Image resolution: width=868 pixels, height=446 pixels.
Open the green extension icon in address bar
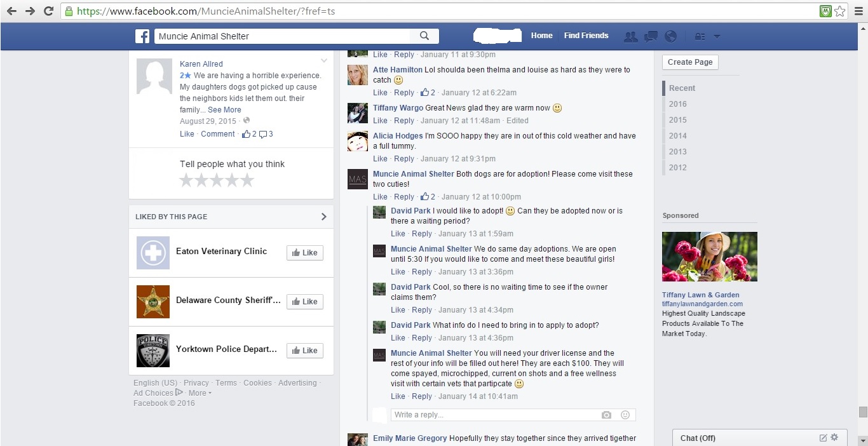click(x=825, y=11)
